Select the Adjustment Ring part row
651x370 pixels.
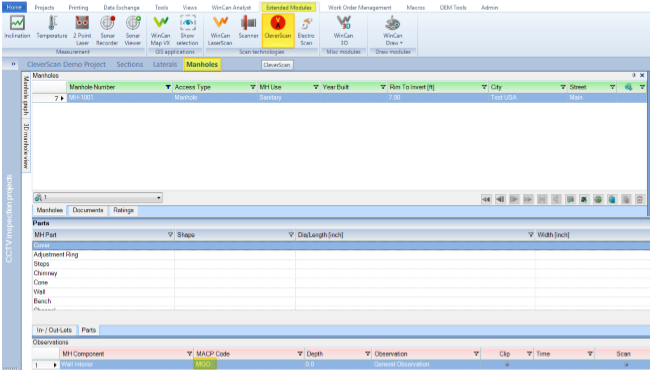[341, 255]
